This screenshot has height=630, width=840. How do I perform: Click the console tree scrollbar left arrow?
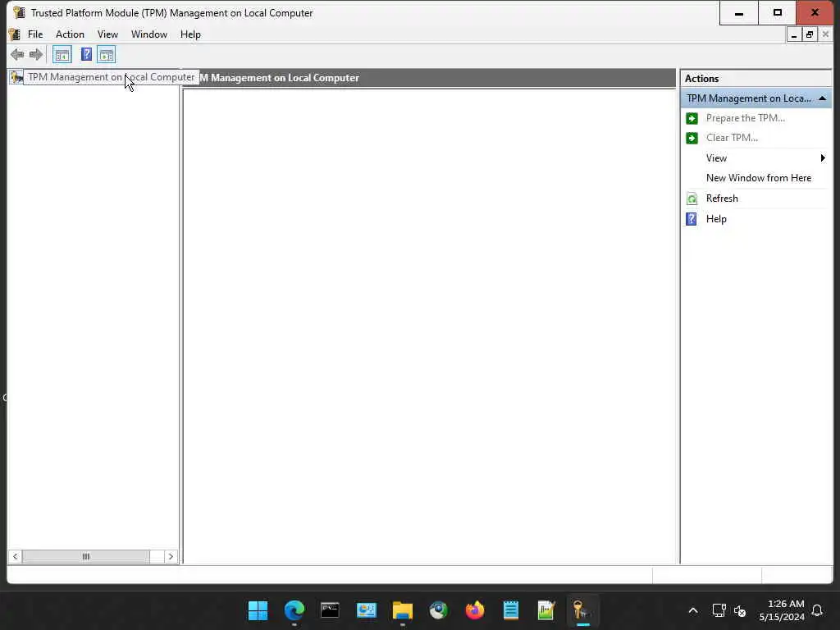[x=15, y=557]
